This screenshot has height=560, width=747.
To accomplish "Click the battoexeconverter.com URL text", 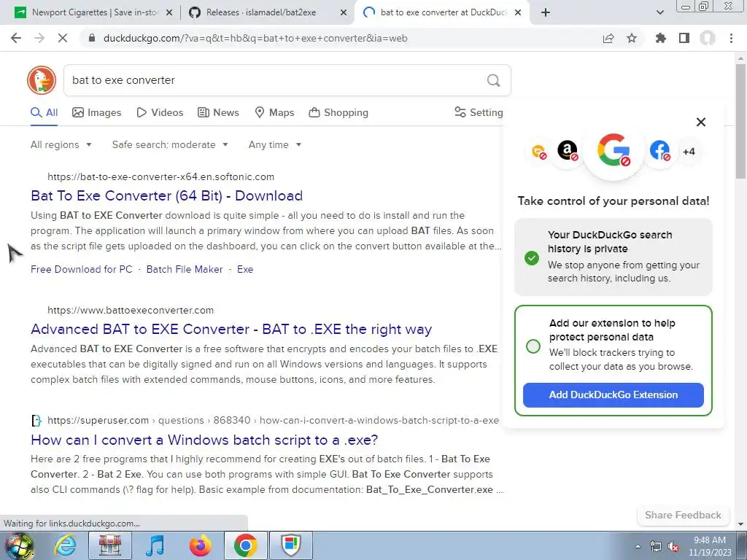I will 131,310.
